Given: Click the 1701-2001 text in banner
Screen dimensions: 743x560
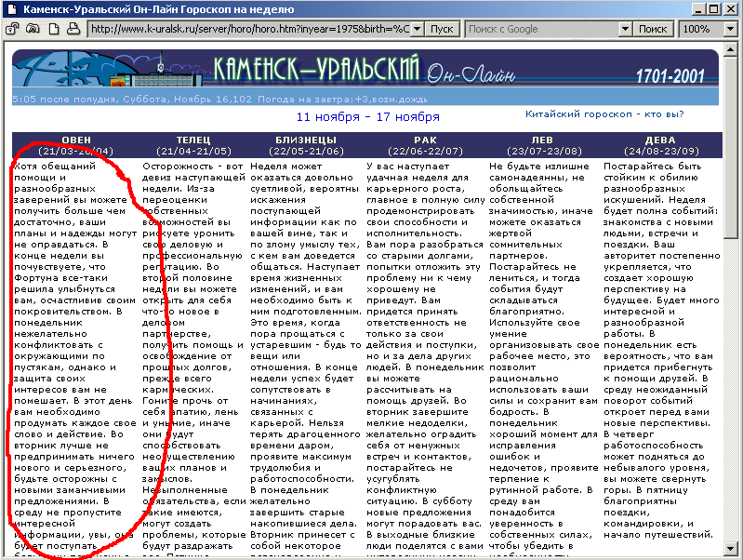Looking at the screenshot, I should pyautogui.click(x=670, y=76).
